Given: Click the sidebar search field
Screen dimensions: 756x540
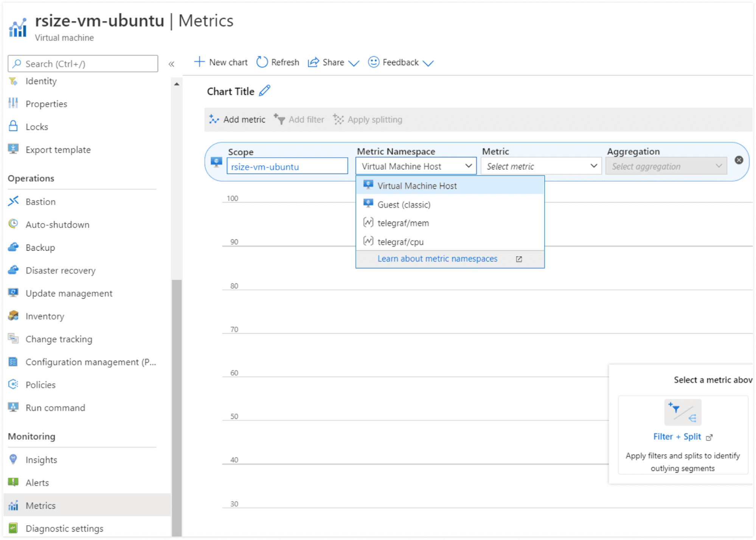Looking at the screenshot, I should [x=83, y=64].
